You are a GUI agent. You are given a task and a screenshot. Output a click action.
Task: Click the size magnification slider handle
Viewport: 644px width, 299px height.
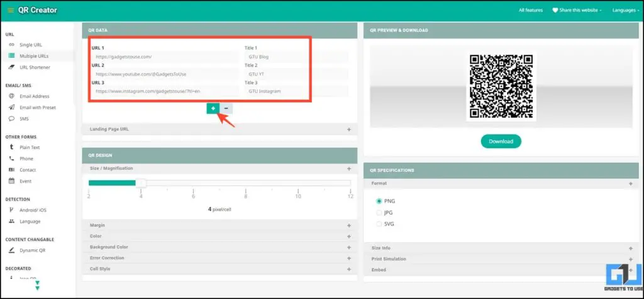(142, 183)
